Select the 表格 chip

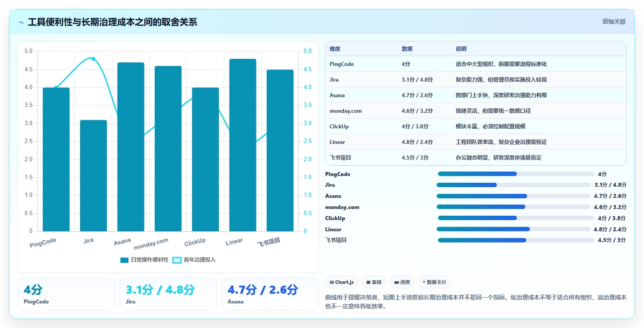374,282
